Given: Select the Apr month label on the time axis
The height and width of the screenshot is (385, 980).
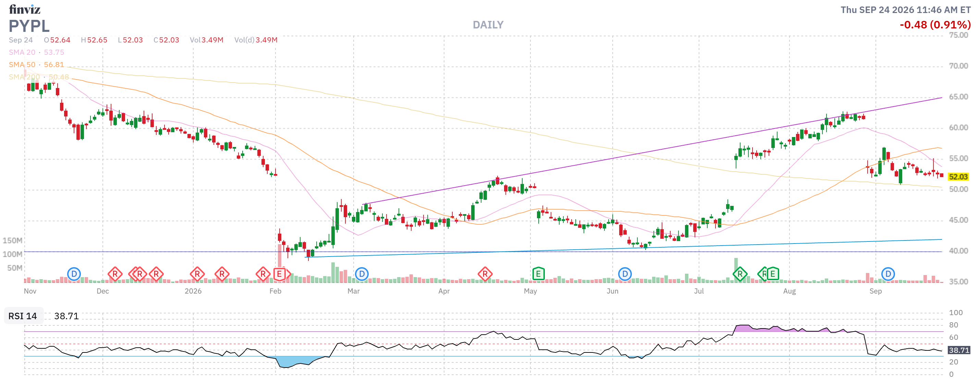Looking at the screenshot, I should point(444,291).
